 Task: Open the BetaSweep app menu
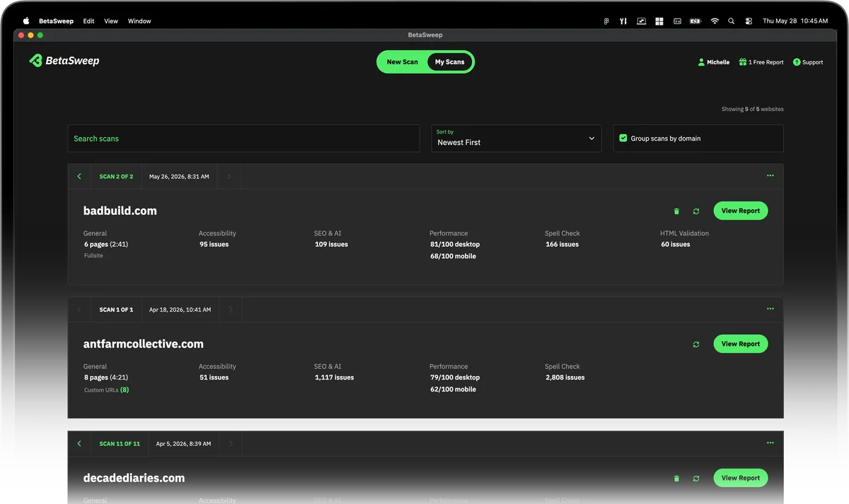tap(56, 21)
